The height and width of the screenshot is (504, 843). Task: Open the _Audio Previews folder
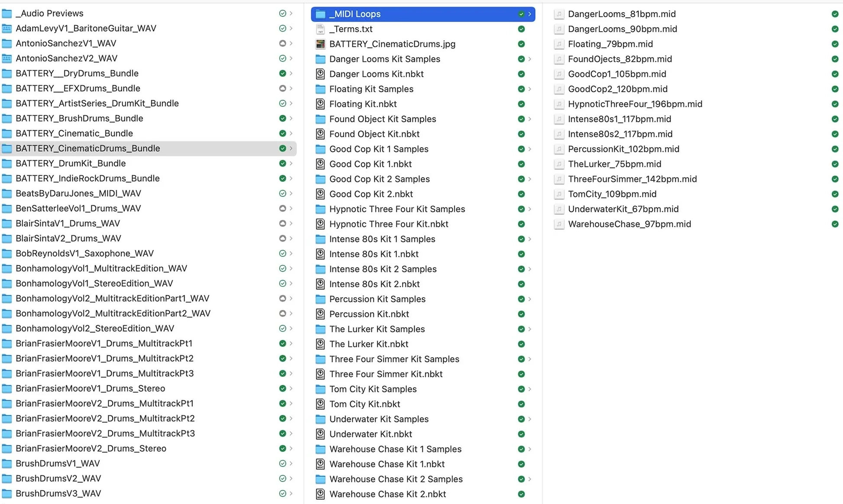(49, 13)
